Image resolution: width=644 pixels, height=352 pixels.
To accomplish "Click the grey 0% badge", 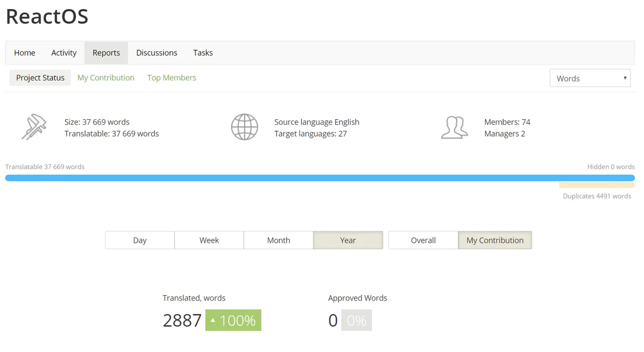I will 356,320.
